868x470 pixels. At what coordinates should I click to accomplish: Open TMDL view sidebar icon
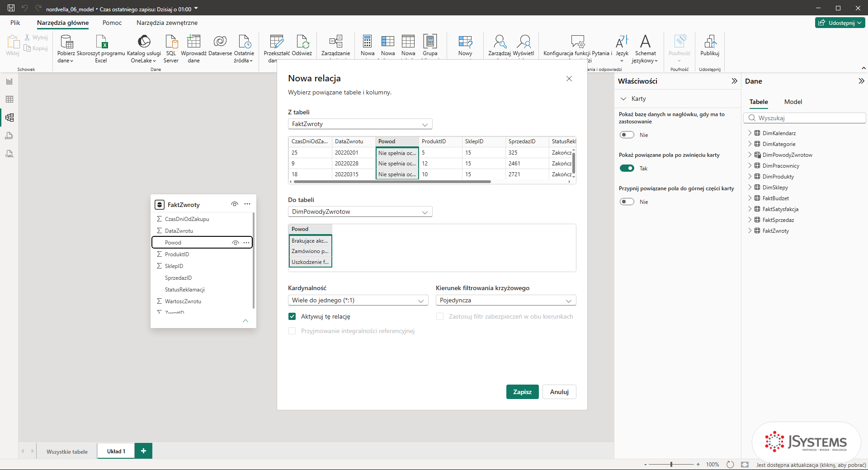coord(9,154)
